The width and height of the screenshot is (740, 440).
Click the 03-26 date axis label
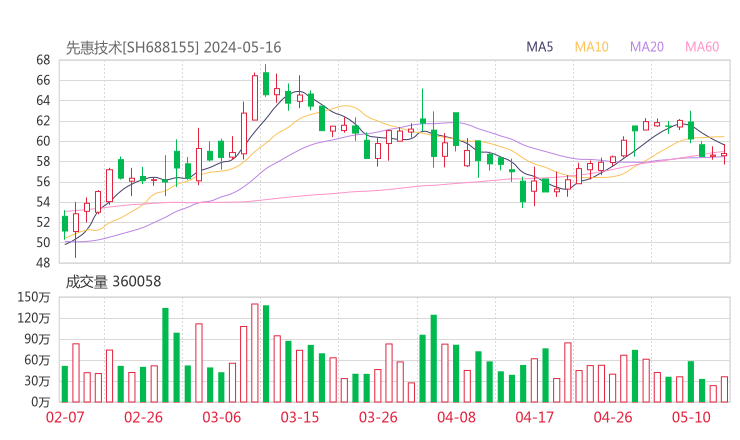coord(378,417)
